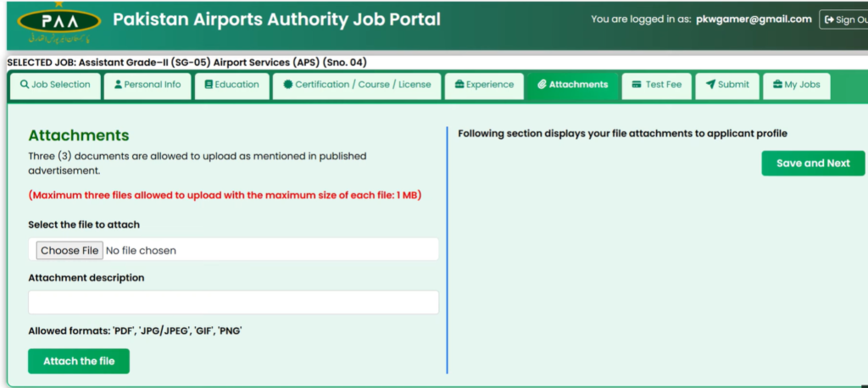The image size is (868, 388).
Task: Click the paperclip icon on Attachments tab
Action: click(542, 85)
